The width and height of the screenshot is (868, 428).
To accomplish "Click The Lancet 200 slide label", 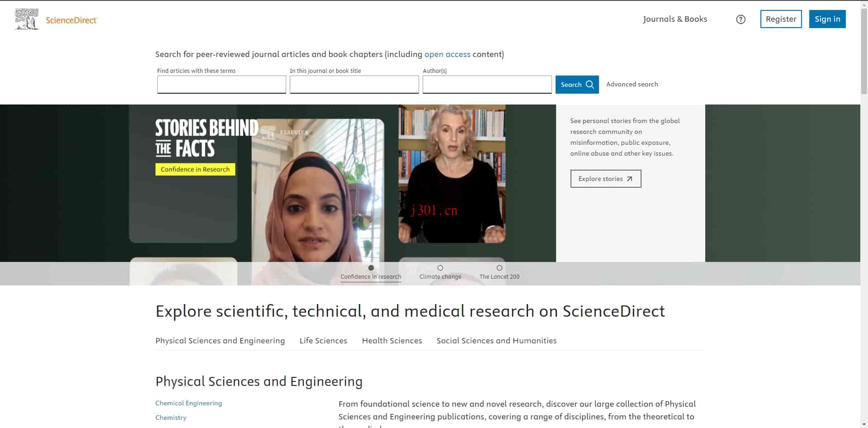I will coord(500,277).
